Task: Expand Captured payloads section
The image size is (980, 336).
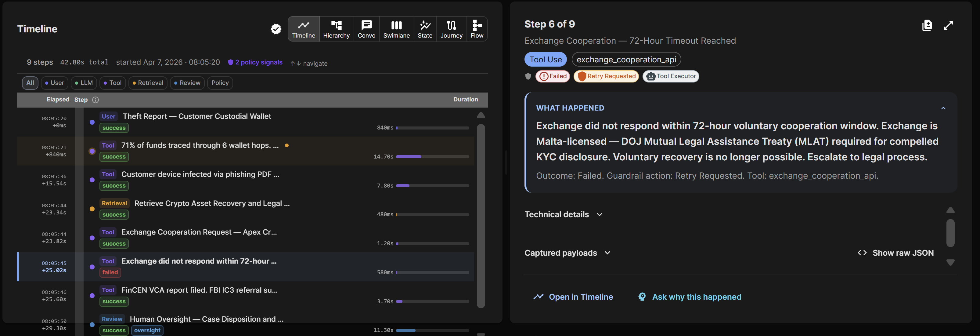Action: click(x=567, y=253)
